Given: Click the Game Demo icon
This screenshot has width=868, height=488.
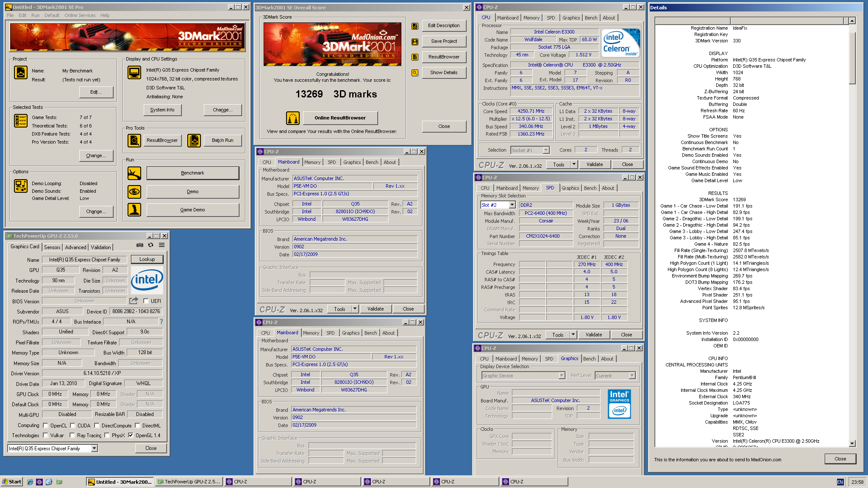Looking at the screenshot, I should tap(134, 210).
